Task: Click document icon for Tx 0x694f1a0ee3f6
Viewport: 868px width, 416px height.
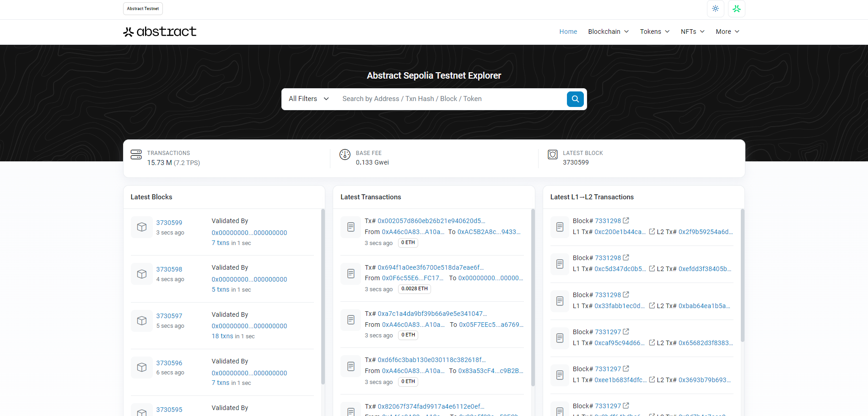Action: tap(351, 273)
